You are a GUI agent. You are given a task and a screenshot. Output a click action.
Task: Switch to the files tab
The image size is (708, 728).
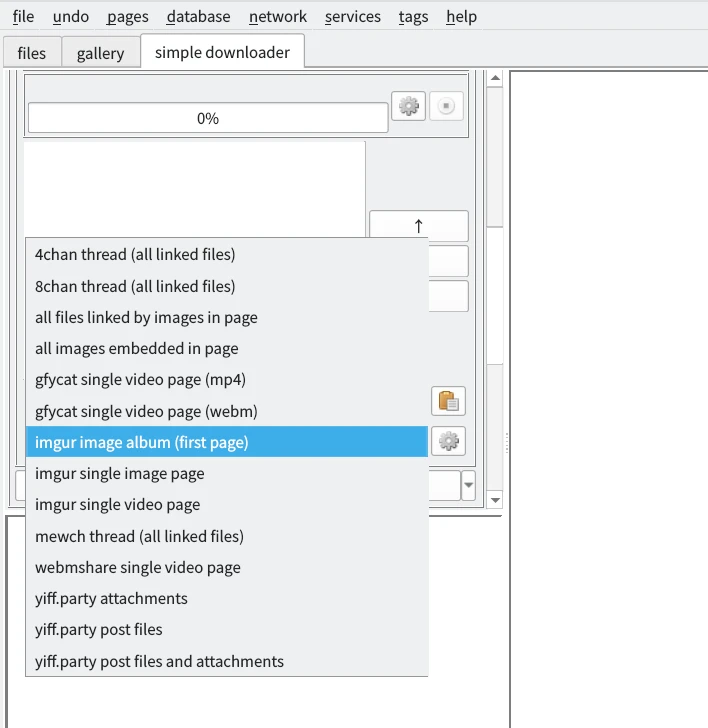click(32, 53)
